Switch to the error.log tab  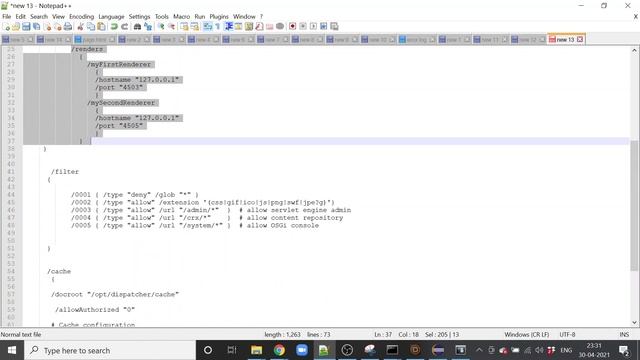coord(416,40)
